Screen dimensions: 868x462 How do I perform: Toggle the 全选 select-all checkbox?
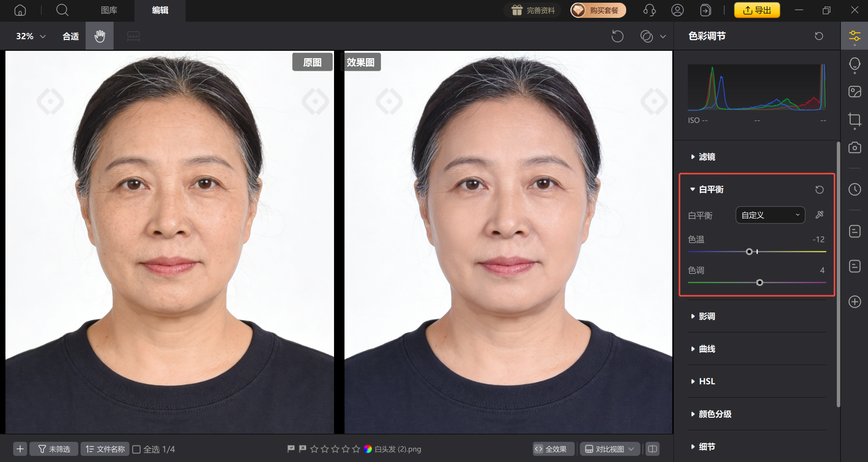136,449
